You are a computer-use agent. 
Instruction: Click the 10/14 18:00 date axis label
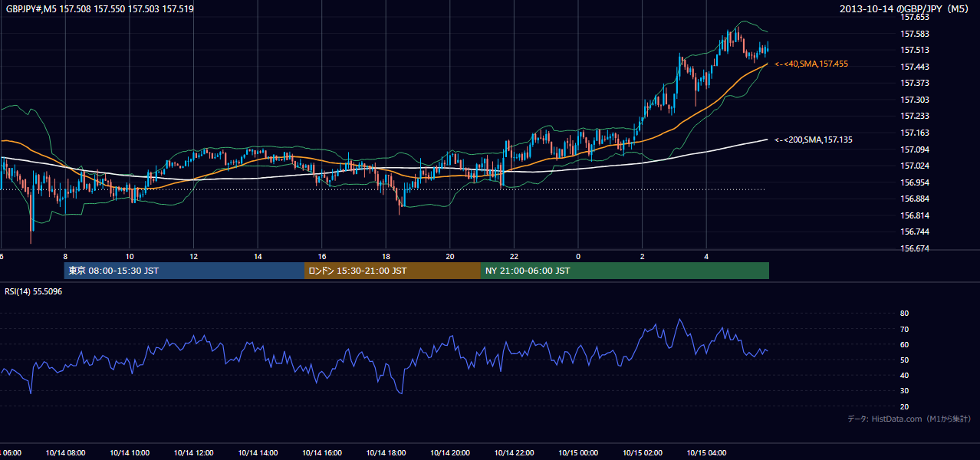coord(386,452)
